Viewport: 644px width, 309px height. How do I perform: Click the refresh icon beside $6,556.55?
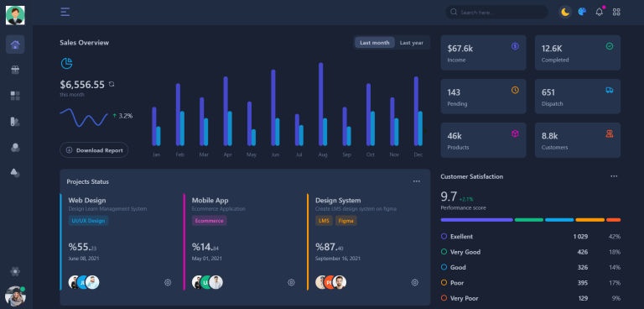(112, 84)
